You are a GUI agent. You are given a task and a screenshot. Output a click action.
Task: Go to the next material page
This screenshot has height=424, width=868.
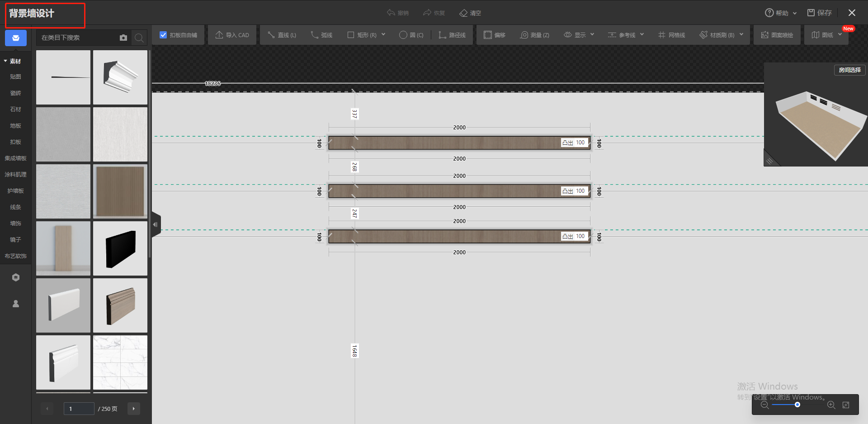(133, 409)
